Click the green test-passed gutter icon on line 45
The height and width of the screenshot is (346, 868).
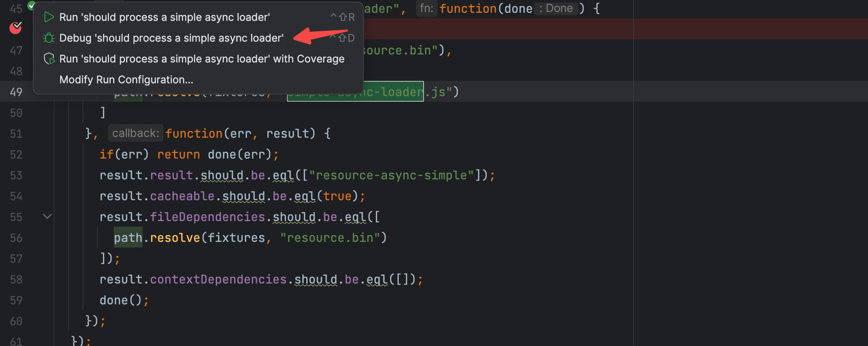coord(31,6)
